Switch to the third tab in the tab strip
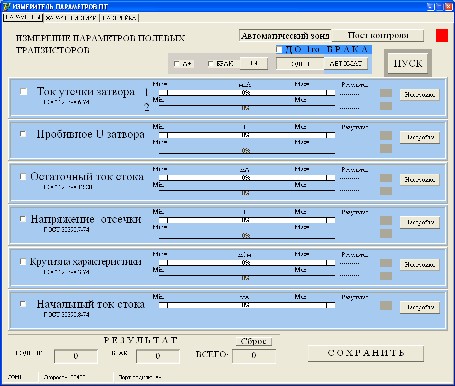The image size is (455, 386). coord(119,18)
